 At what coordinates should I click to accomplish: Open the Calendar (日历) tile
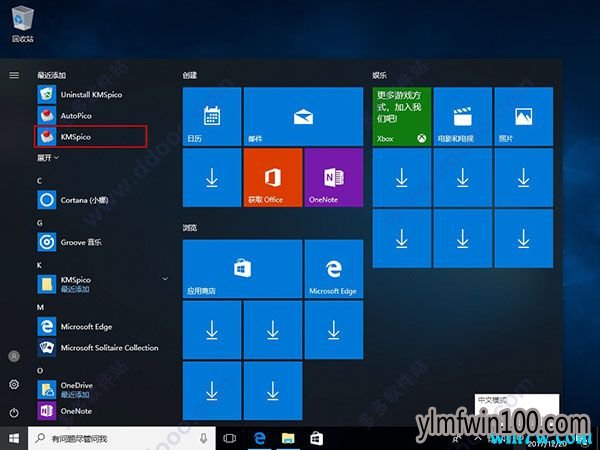click(211, 117)
